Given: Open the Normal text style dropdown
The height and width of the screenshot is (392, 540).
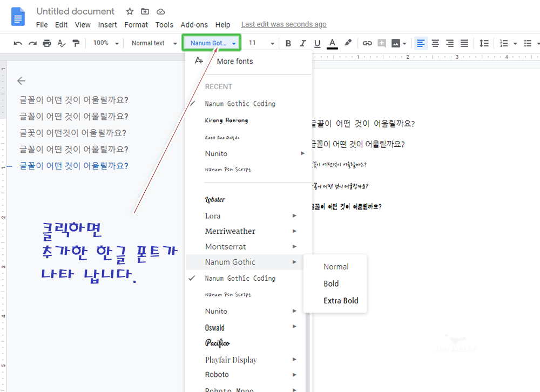Looking at the screenshot, I should tap(154, 43).
